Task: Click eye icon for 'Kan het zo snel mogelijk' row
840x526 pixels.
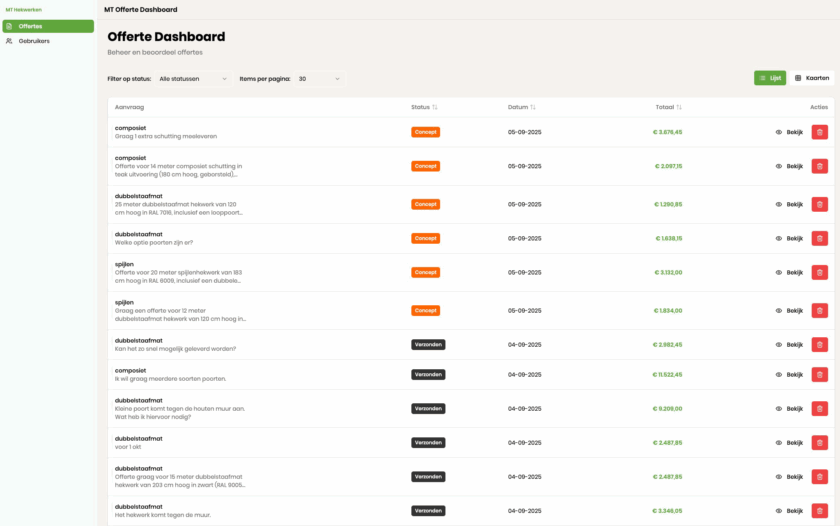Action: pos(779,344)
